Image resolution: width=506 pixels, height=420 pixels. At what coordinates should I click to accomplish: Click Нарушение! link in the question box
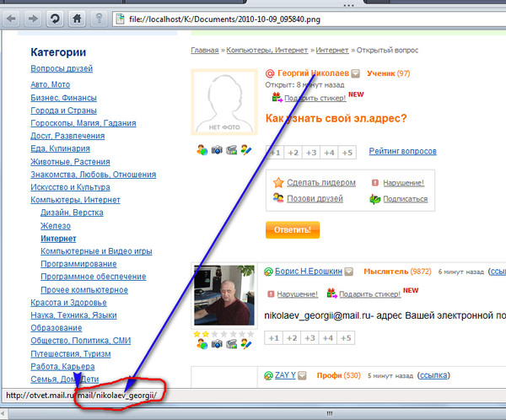click(x=404, y=183)
